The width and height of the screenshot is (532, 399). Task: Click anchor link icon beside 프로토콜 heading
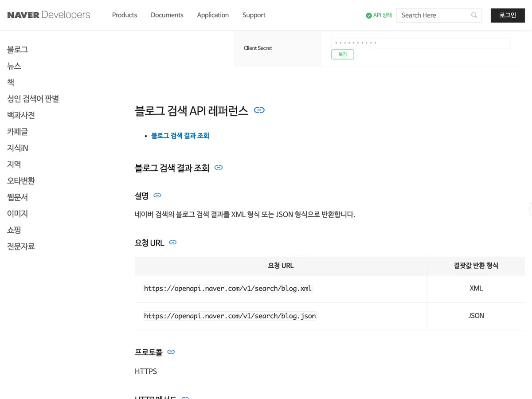(171, 352)
